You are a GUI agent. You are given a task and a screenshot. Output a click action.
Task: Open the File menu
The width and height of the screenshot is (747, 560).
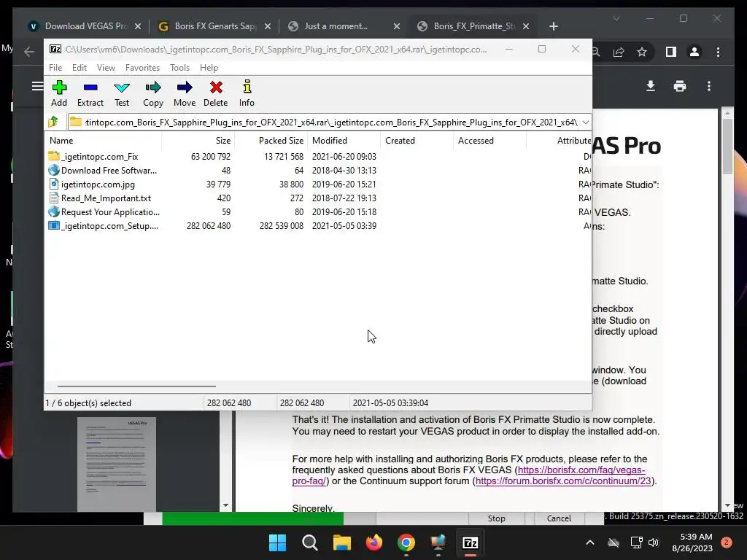pos(55,68)
